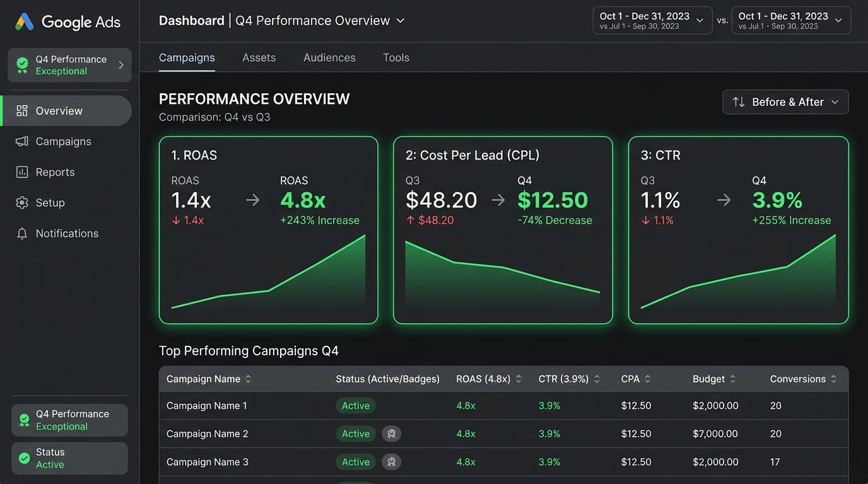The height and width of the screenshot is (484, 868).
Task: Click the $12.50 Q4 CPL value in card
Action: (553, 200)
